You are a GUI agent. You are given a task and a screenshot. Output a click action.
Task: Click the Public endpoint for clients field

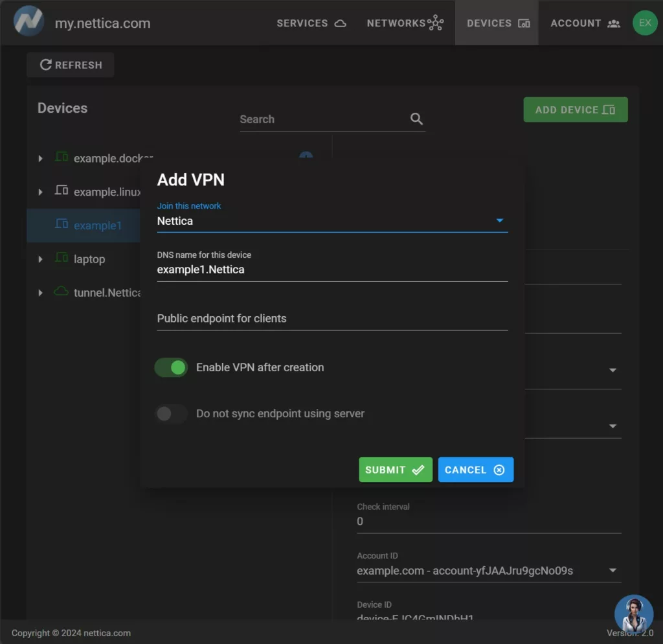331,319
